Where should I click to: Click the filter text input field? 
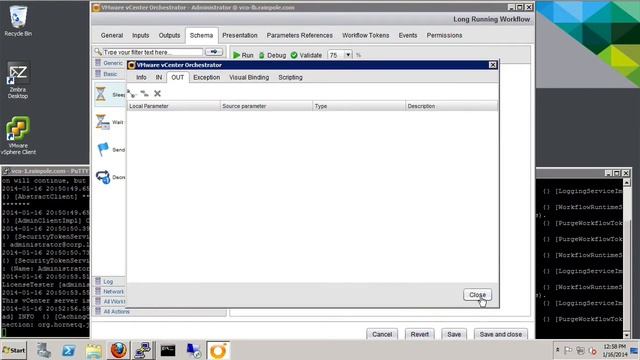pyautogui.click(x=152, y=52)
